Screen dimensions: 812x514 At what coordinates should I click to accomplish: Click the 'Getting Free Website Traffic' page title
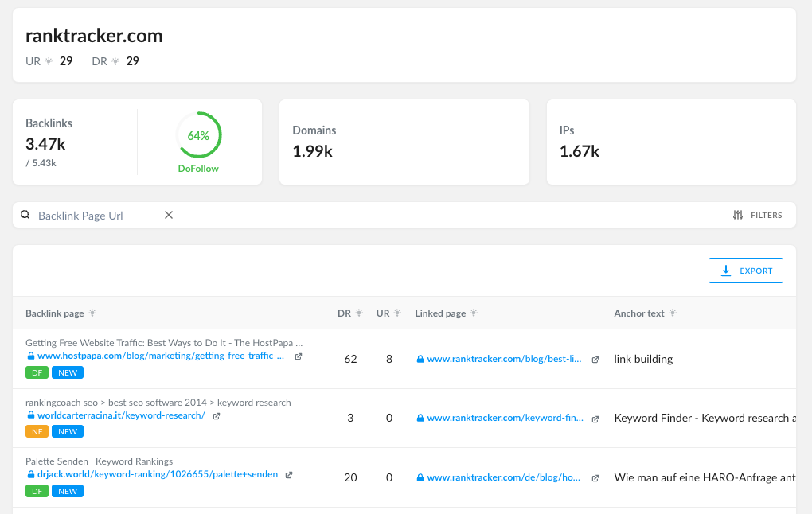click(x=164, y=343)
